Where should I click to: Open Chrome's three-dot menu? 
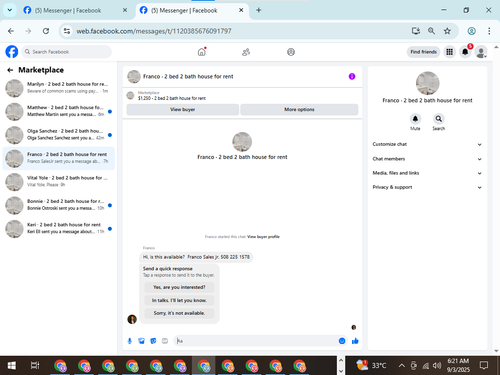(489, 31)
